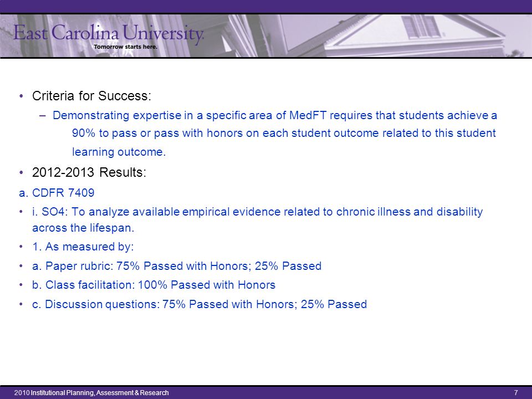Click the 'a. CDFR 7409' line
The width and height of the screenshot is (532, 399).
(57, 193)
